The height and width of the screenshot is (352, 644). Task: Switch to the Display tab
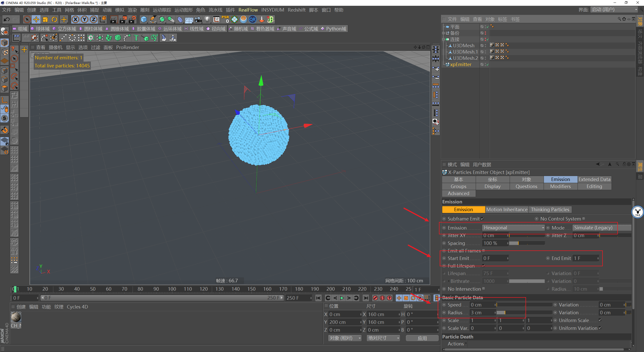coord(492,186)
